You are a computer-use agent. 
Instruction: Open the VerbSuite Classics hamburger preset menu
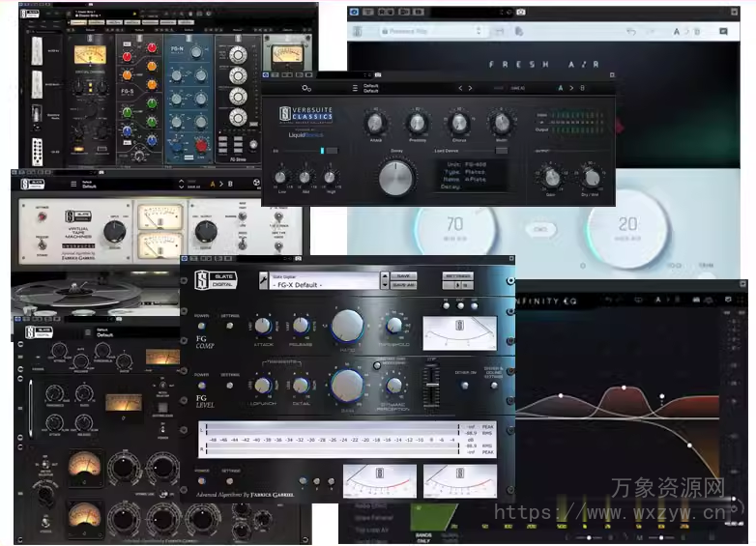tap(356, 89)
